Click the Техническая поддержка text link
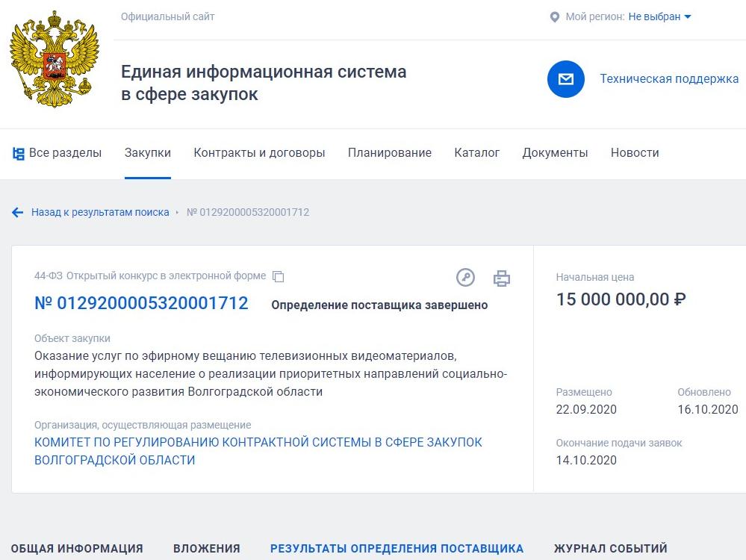This screenshot has height=560, width=746. point(668,78)
